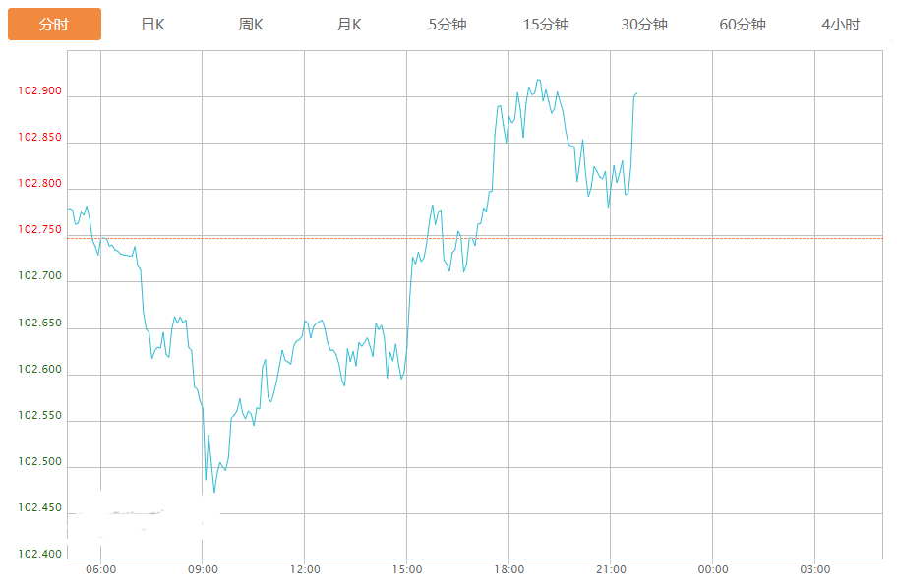Image resolution: width=897 pixels, height=588 pixels.
Task: Show the 月K monthly chart
Action: pos(349,25)
